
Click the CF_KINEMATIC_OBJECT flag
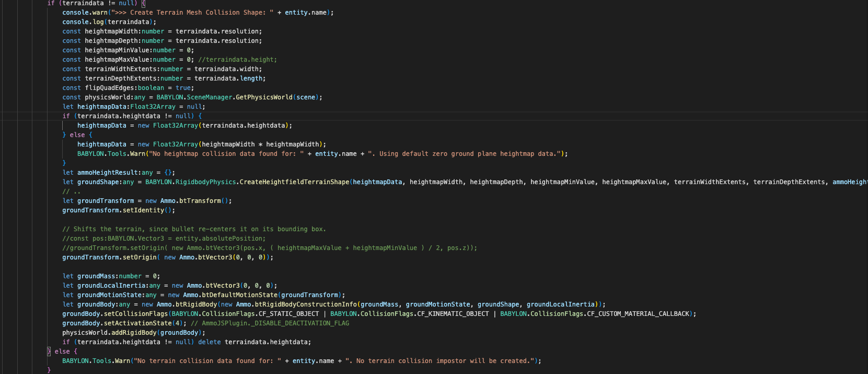coord(453,314)
